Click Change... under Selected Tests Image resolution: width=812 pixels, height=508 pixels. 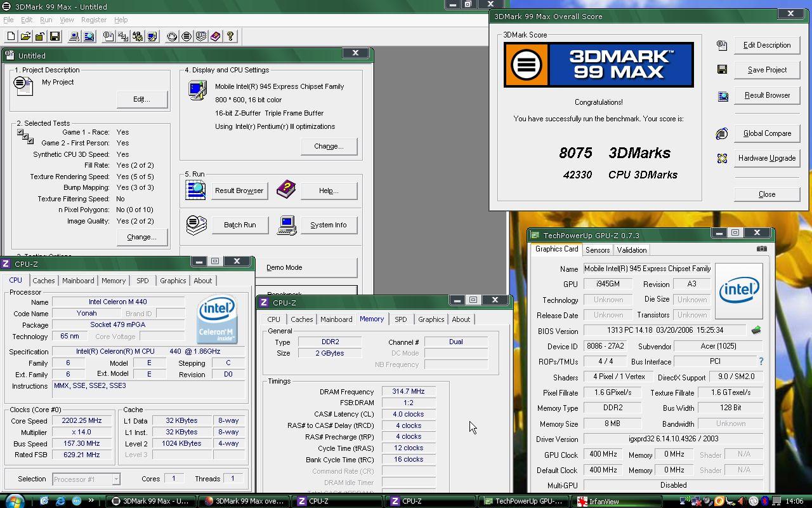point(141,237)
